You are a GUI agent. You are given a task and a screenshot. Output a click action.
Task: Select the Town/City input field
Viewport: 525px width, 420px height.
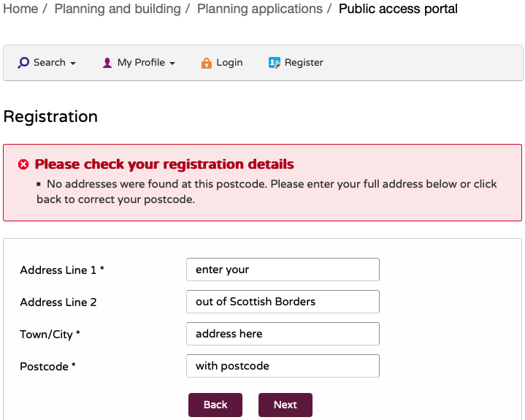[x=283, y=334]
